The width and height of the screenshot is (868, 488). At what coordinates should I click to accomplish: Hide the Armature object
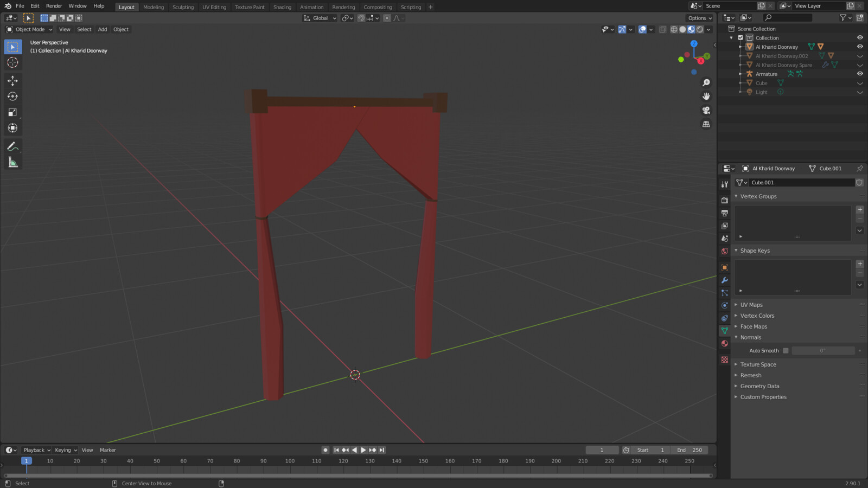860,74
